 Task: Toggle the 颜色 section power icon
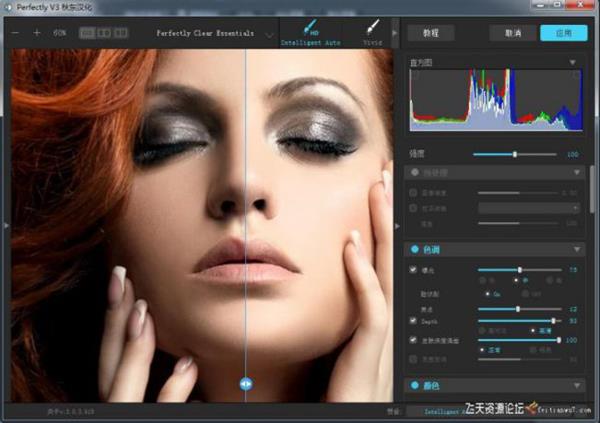click(413, 385)
